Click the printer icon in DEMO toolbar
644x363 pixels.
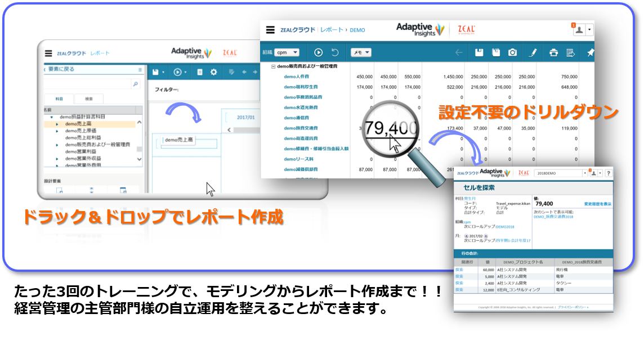(x=553, y=52)
